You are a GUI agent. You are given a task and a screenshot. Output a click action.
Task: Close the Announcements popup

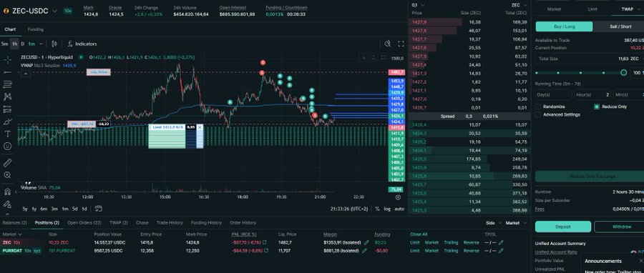[641, 261]
